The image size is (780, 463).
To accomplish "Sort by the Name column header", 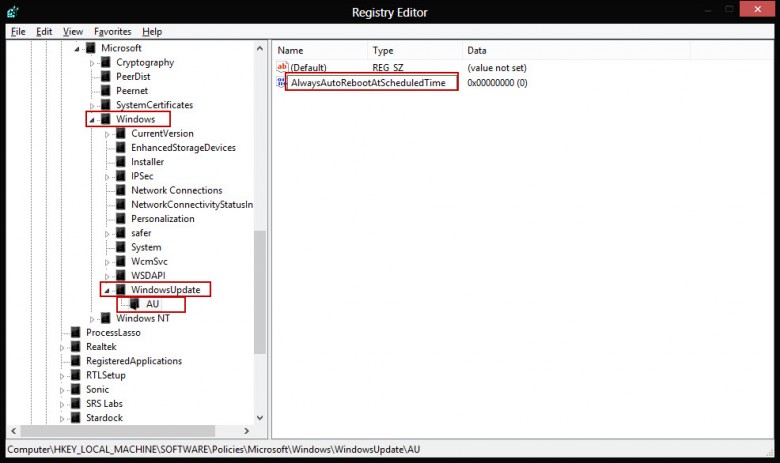I will point(320,50).
